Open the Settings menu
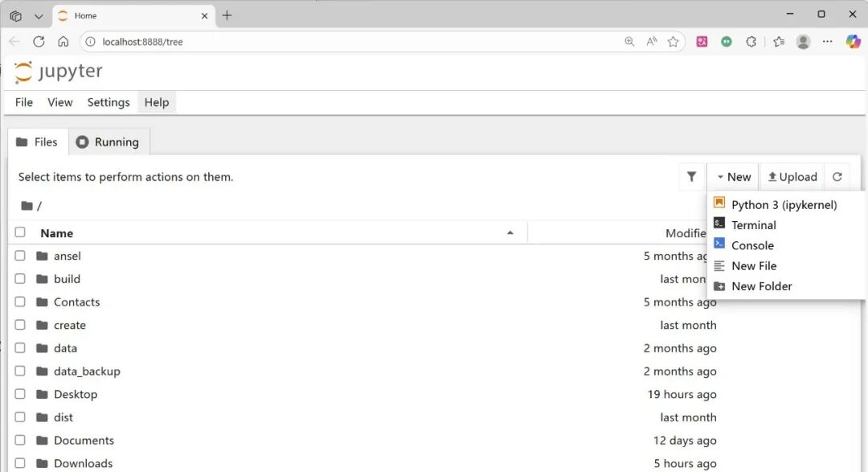 click(108, 102)
